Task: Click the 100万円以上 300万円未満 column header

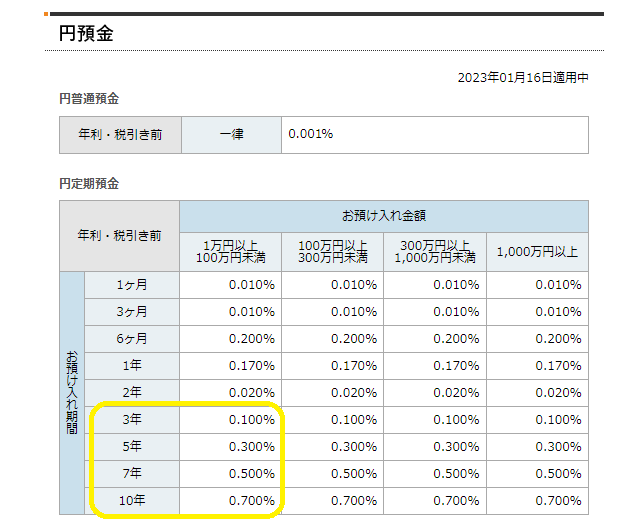Action: click(x=333, y=252)
